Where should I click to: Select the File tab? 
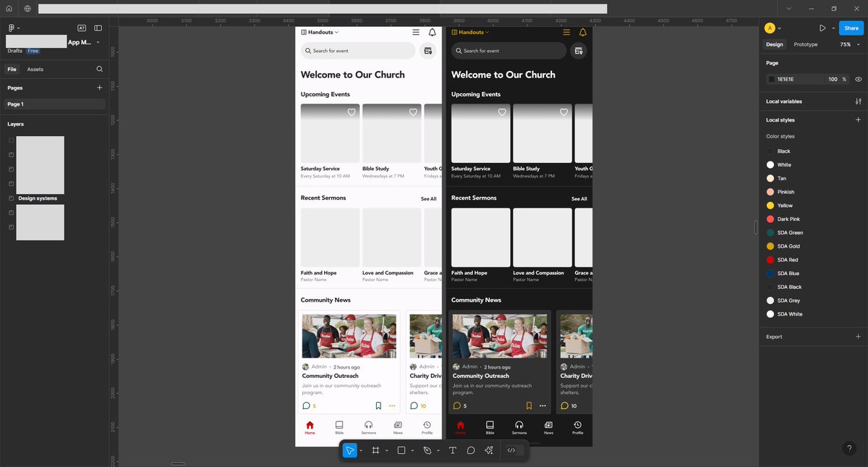click(12, 70)
